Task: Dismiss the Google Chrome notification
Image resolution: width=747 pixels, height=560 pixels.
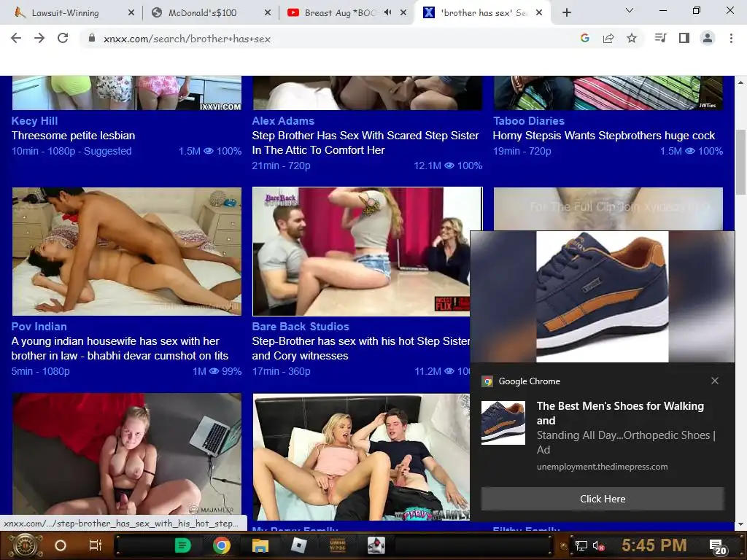Action: pyautogui.click(x=715, y=381)
